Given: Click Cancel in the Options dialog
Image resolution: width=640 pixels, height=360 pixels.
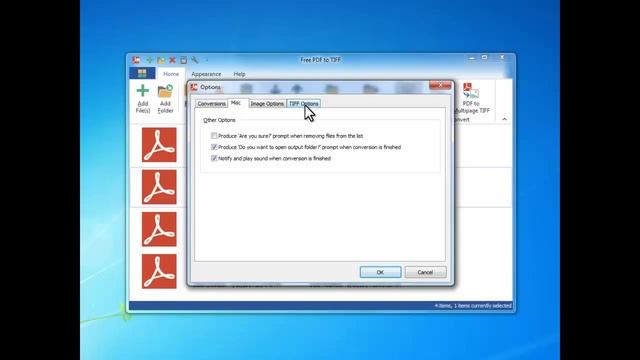Looking at the screenshot, I should (425, 272).
